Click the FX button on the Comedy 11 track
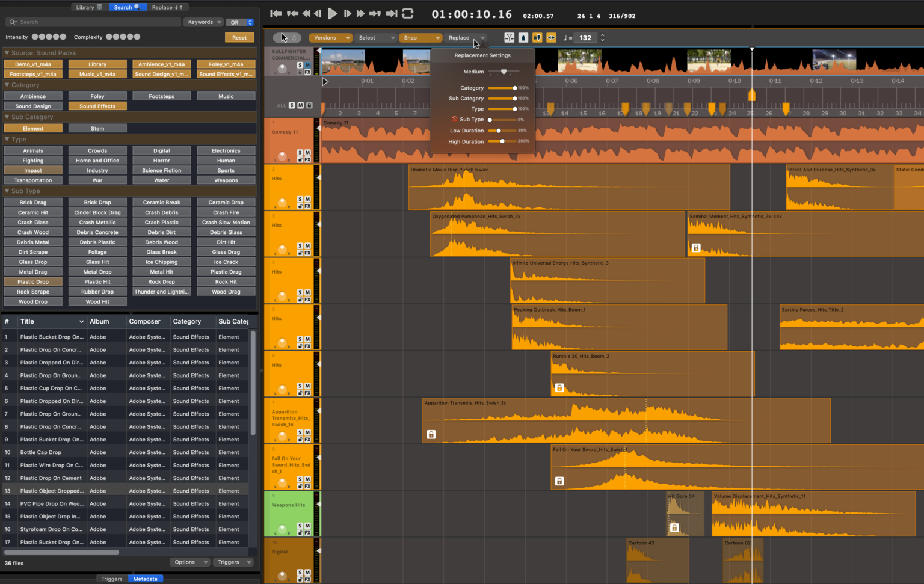Viewport: 924px width, 584px height. [308, 161]
